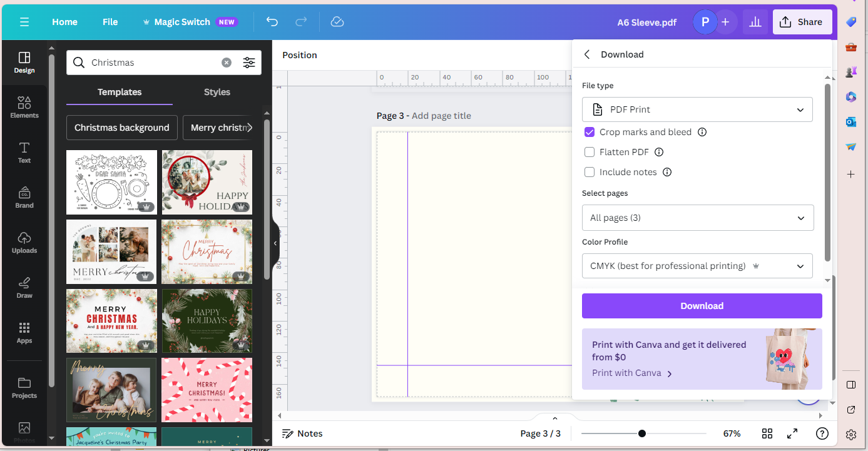
Task: Add a browser sidebar app with plus
Action: (x=850, y=174)
